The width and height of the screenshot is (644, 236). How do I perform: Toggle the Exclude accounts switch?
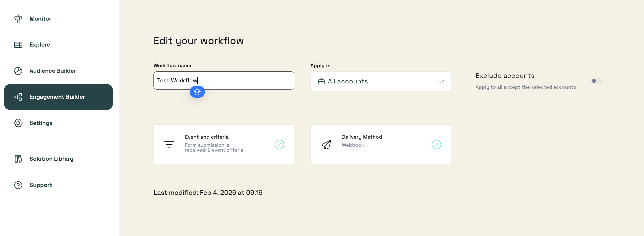[x=596, y=81]
